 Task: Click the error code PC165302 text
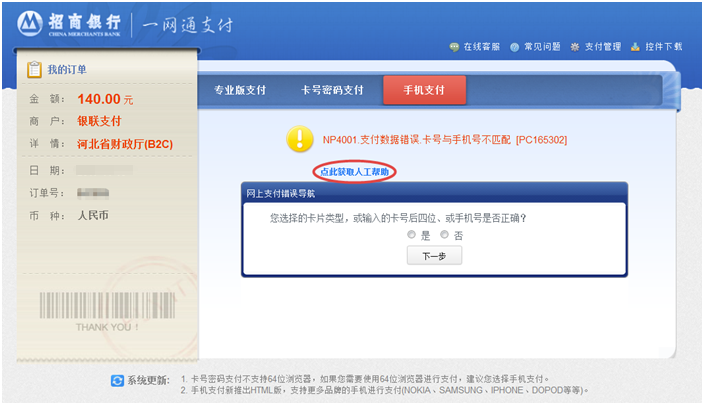click(x=541, y=141)
